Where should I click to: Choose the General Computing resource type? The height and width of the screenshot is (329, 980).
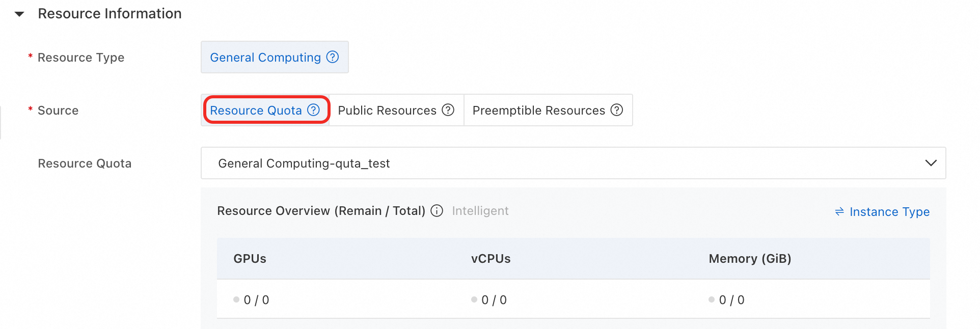265,58
